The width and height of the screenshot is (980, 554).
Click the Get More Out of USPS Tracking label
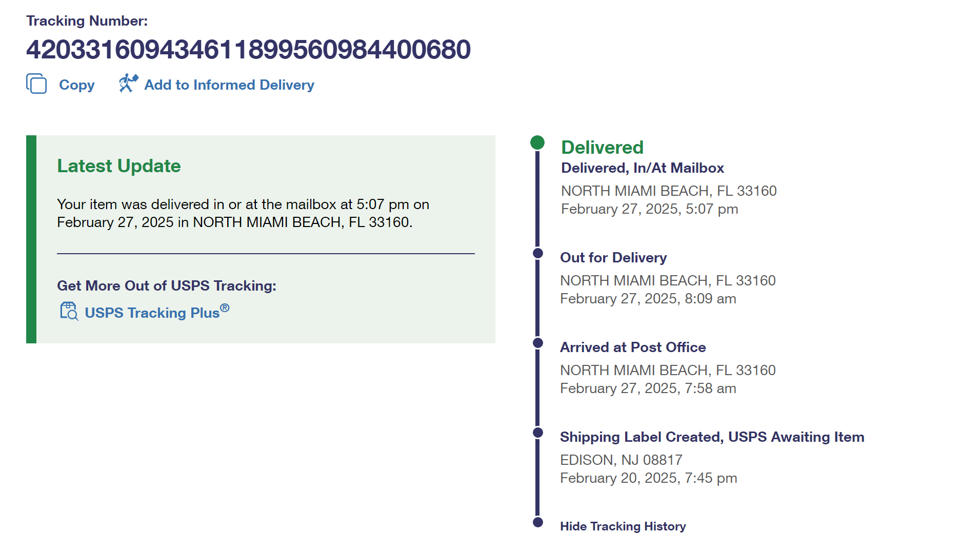point(167,285)
